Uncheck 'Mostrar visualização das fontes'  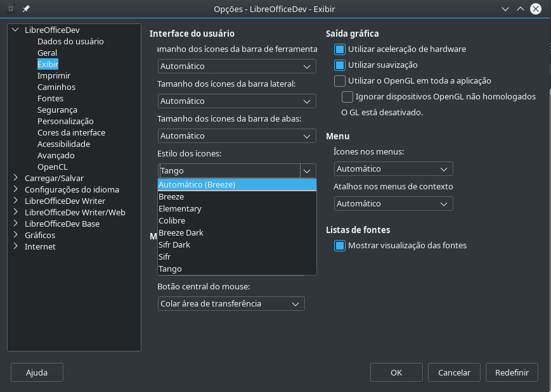(x=339, y=245)
